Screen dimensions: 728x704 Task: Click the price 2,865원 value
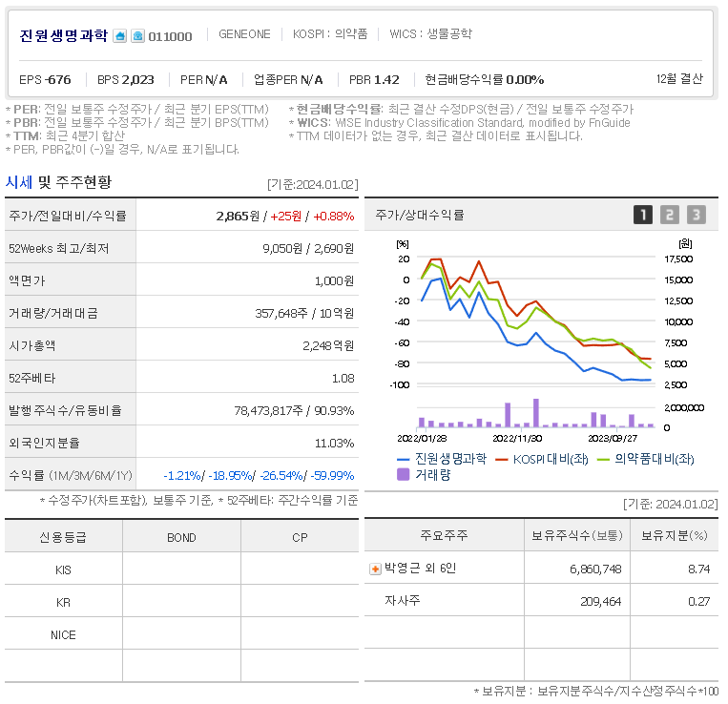point(238,217)
